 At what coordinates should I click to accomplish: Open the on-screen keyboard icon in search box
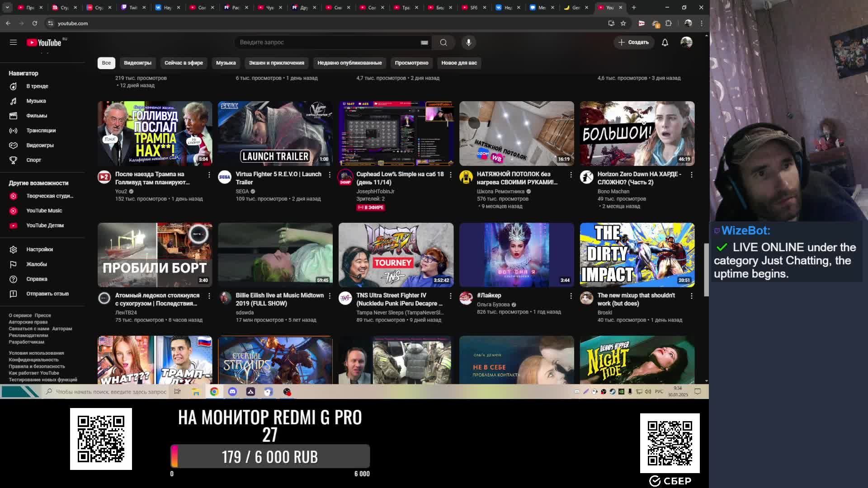tap(424, 42)
